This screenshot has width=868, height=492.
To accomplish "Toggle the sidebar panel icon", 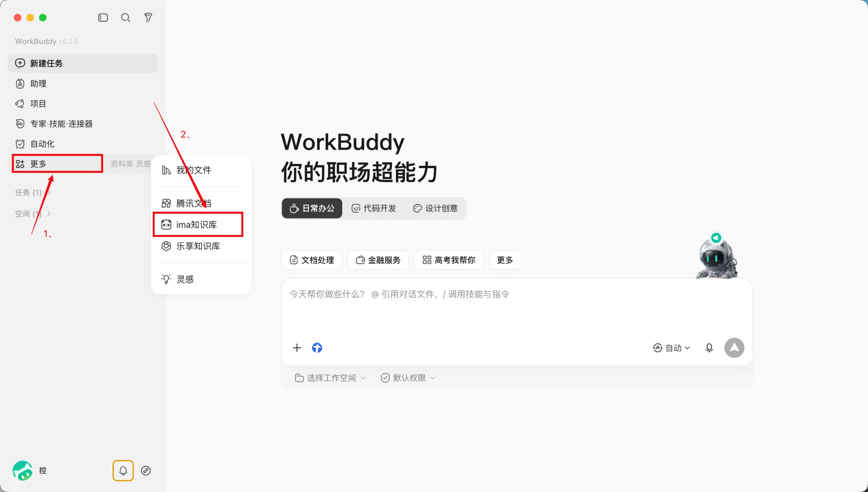I will click(x=103, y=18).
